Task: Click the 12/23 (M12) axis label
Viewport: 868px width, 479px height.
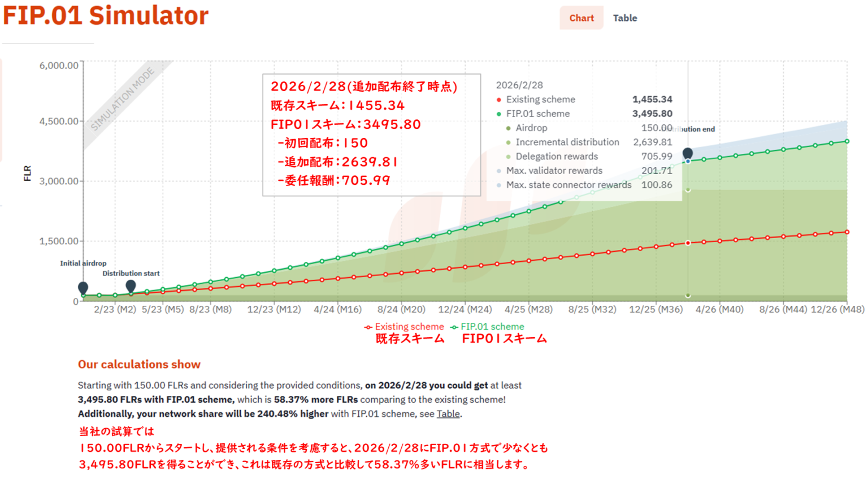Action: click(274, 310)
